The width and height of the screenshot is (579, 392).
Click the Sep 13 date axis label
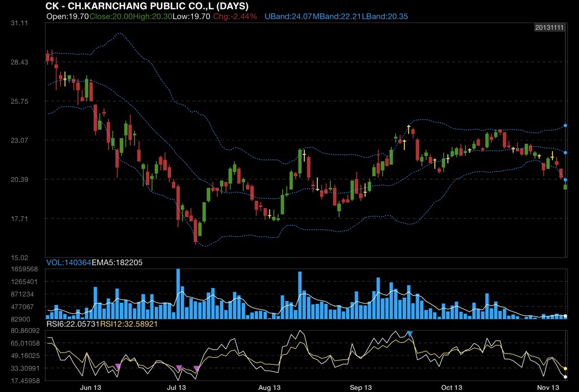[x=361, y=387]
